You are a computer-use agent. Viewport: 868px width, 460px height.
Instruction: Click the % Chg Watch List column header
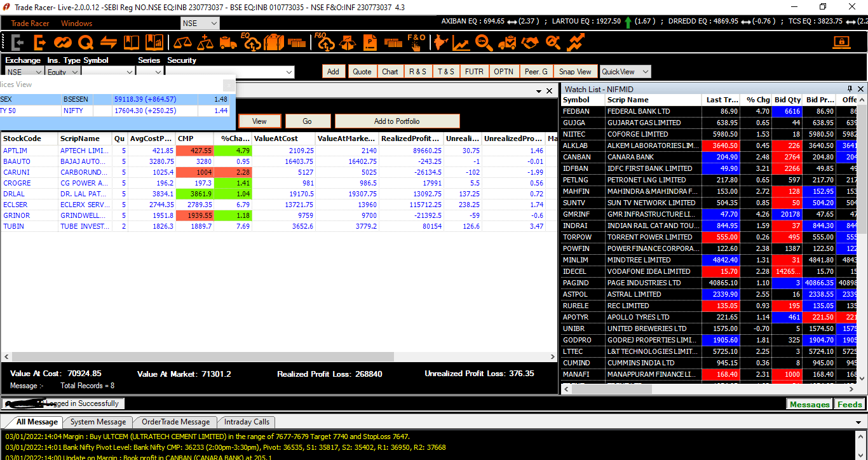(757, 100)
